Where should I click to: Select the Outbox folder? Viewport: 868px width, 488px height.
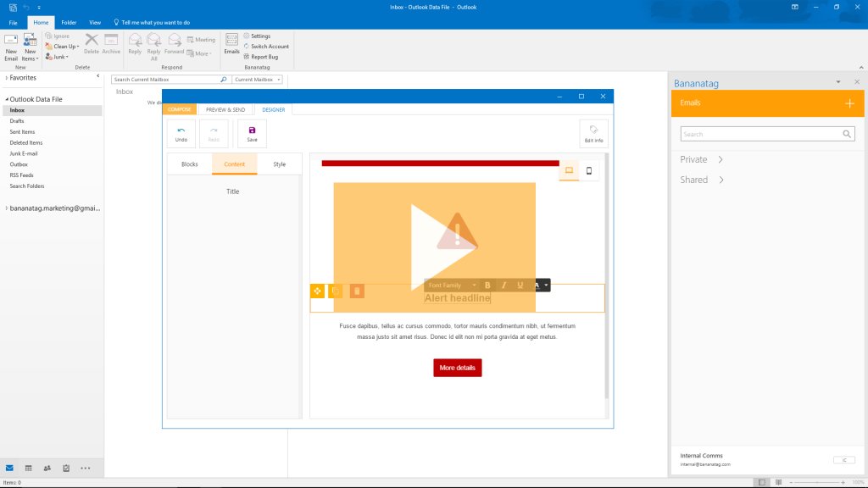tap(19, 164)
